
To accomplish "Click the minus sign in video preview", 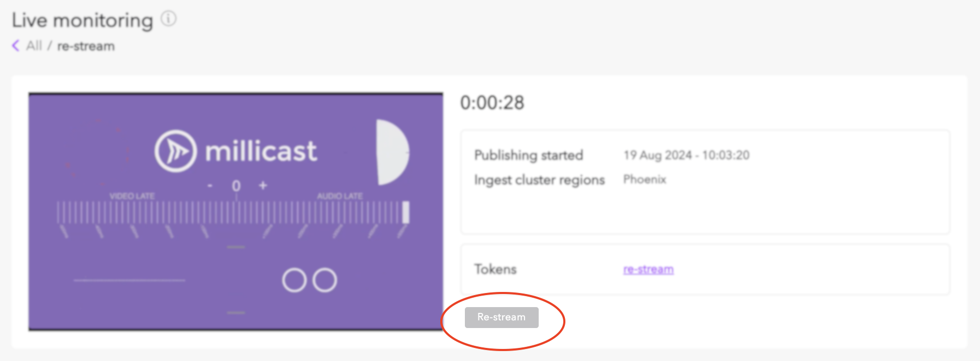I will [x=210, y=186].
